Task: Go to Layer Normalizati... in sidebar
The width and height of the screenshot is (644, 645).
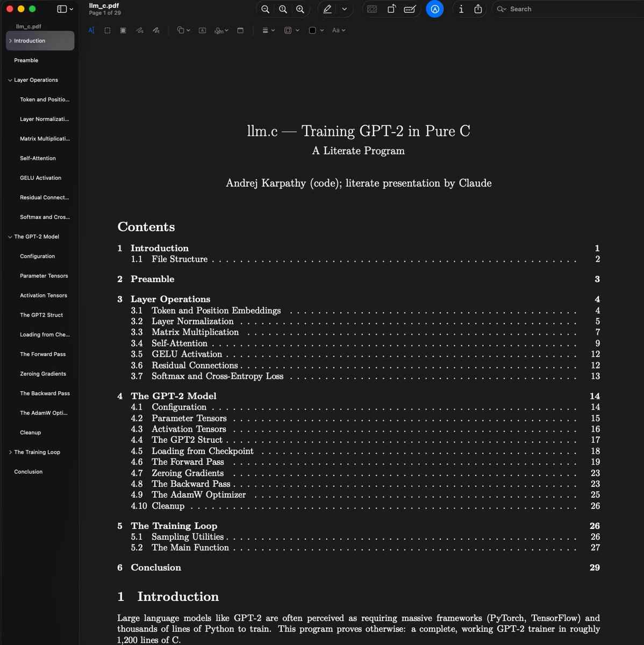Action: coord(45,119)
